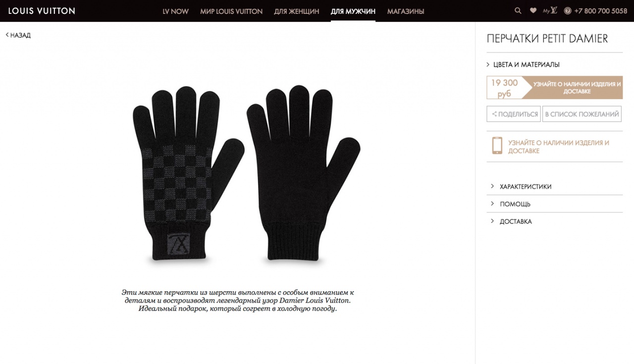Expand the Характеристики section
634x364 pixels.
point(555,186)
